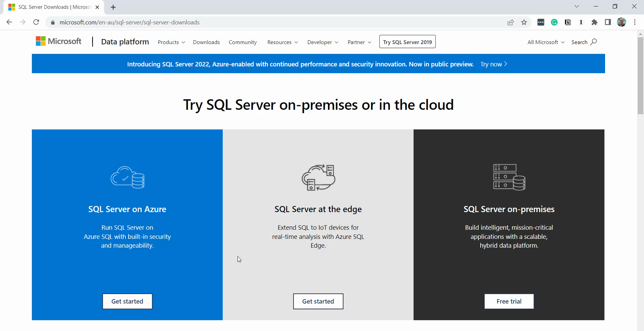Expand the Resources dropdown menu
644x331 pixels.
point(282,42)
